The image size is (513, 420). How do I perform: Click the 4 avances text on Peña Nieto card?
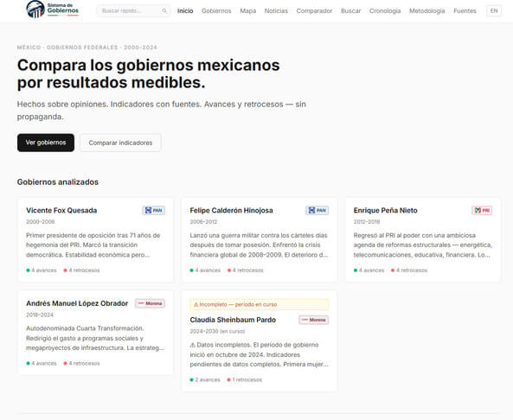(x=372, y=270)
